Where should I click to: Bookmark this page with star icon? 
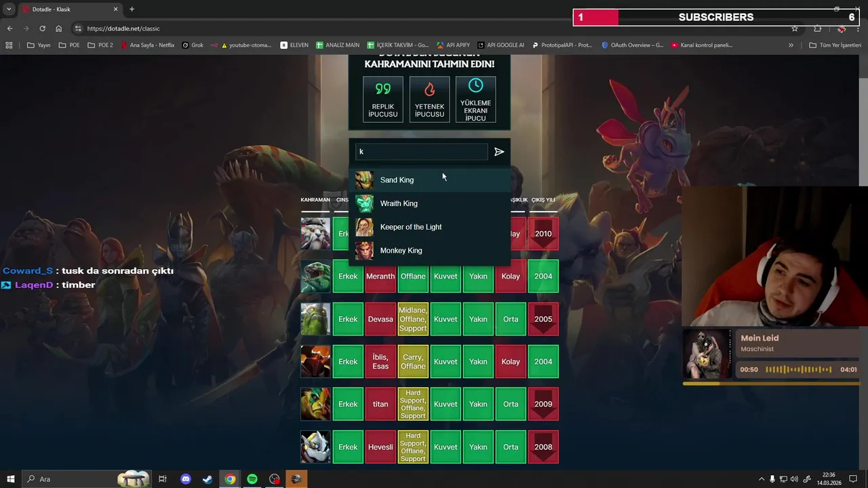(x=795, y=28)
